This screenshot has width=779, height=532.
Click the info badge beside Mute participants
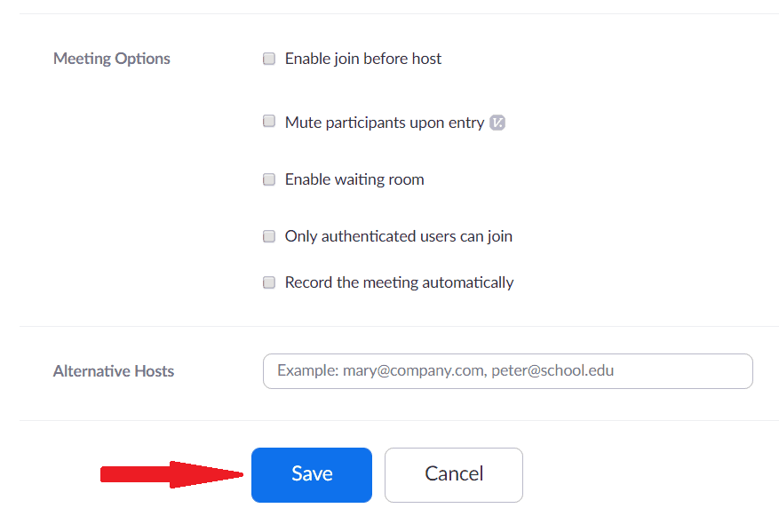pos(497,123)
